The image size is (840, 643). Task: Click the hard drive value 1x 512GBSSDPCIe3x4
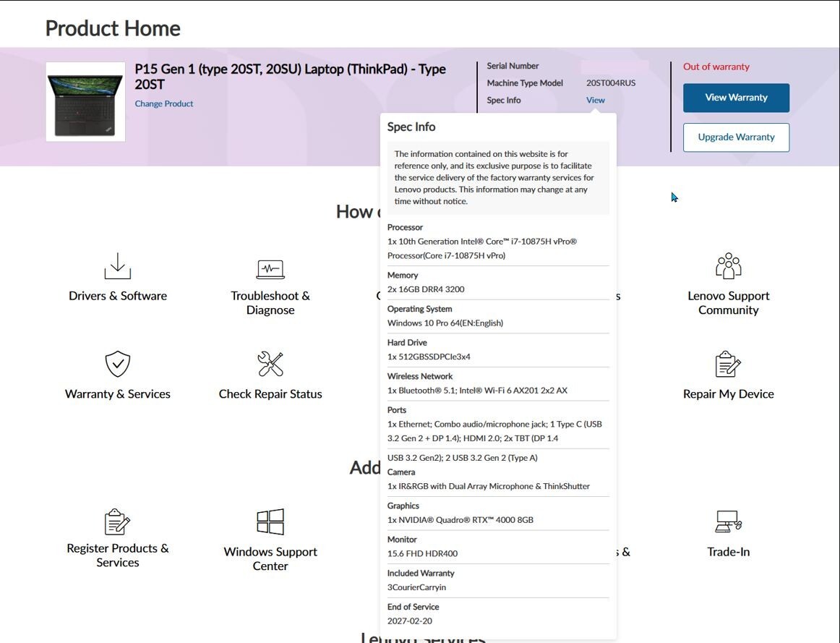(x=429, y=357)
